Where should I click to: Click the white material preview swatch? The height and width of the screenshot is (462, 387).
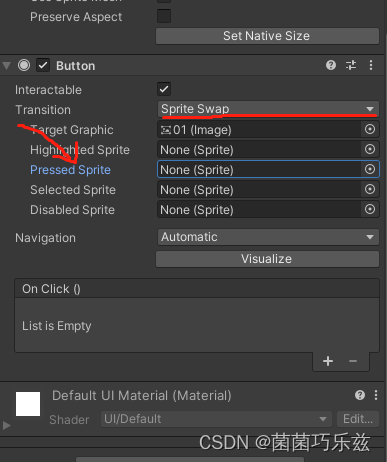28,404
